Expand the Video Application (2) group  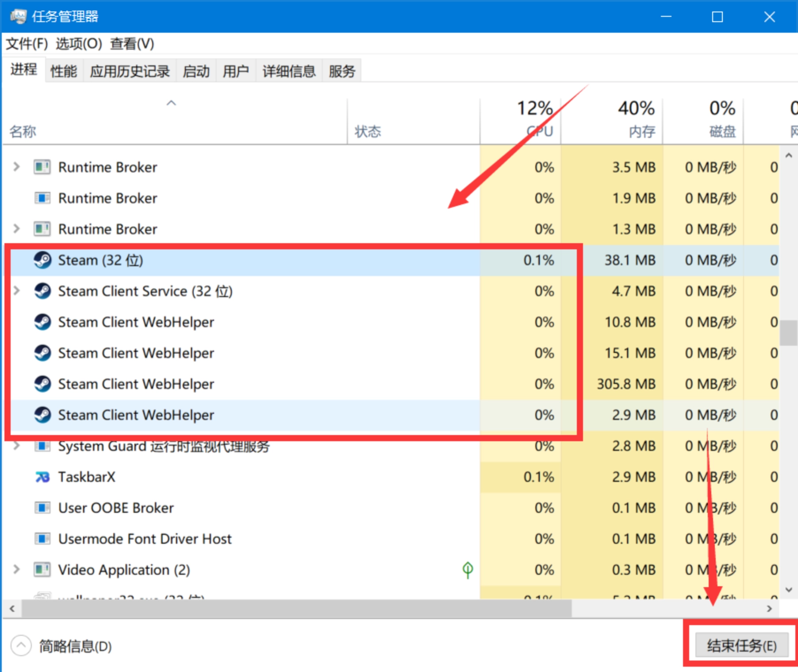click(16, 569)
